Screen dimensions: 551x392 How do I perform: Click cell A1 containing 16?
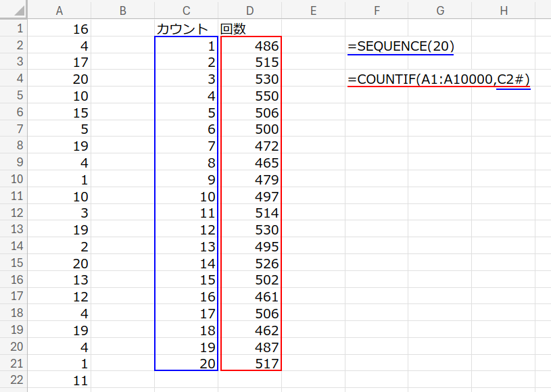coord(59,29)
